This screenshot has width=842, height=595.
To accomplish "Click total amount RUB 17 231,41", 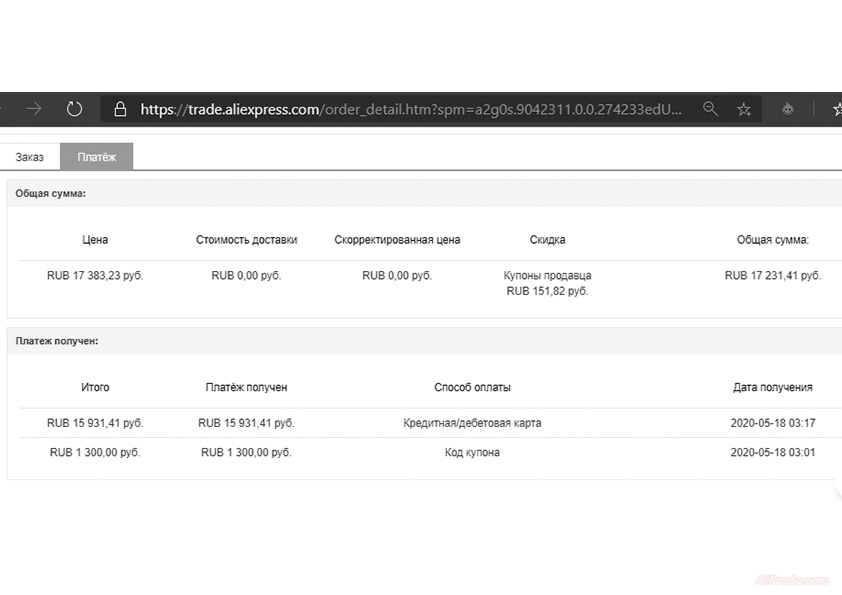I will [772, 275].
